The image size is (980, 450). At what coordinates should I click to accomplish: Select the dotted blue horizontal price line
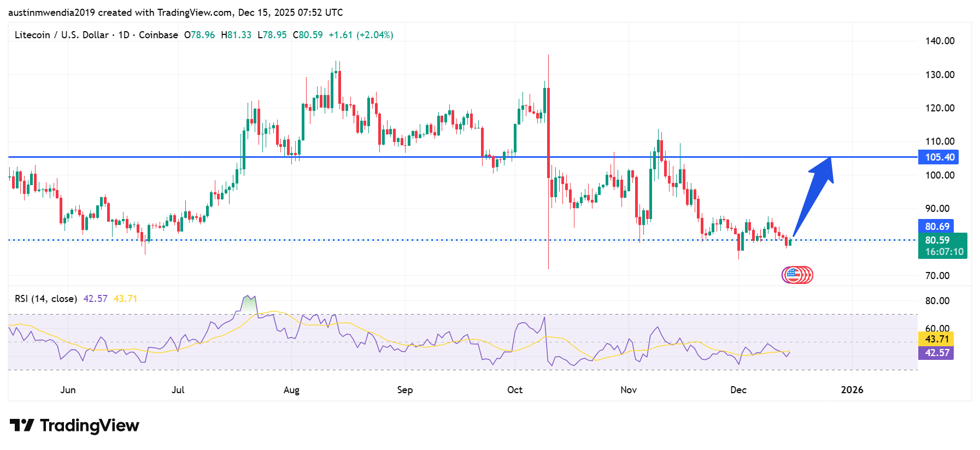pyautogui.click(x=383, y=240)
